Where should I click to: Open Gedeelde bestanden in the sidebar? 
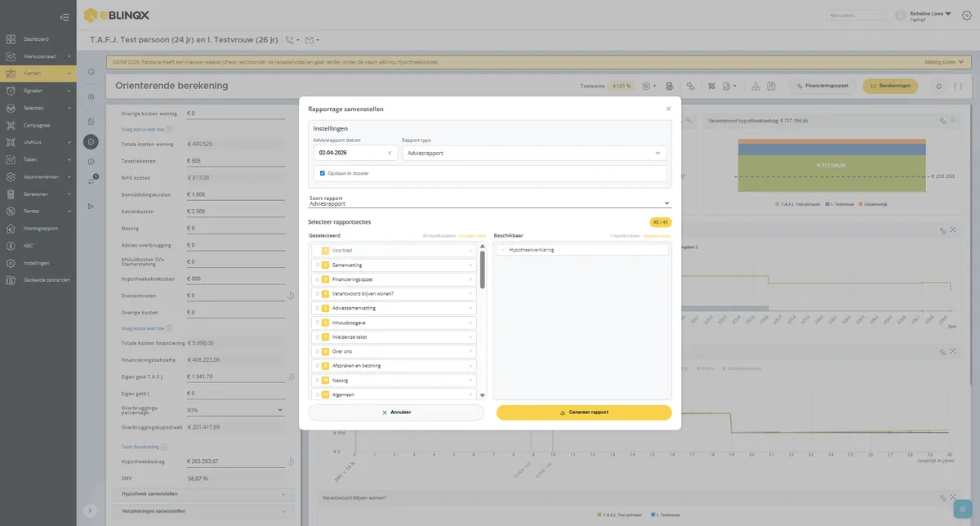(38, 280)
